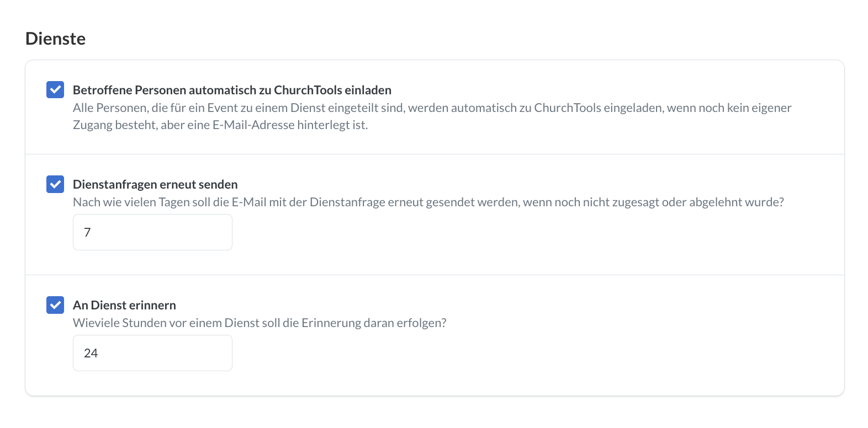The height and width of the screenshot is (428, 868).
Task: Focus the resend days input field
Action: click(152, 232)
